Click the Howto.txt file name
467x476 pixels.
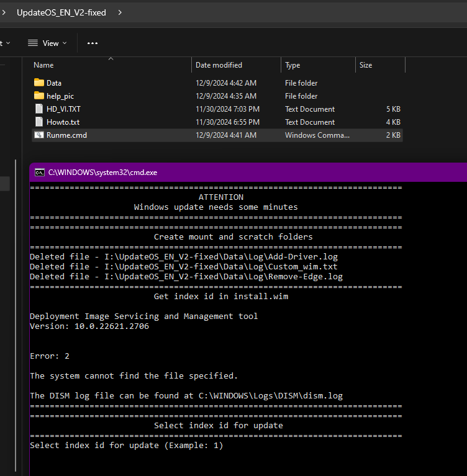pos(63,122)
